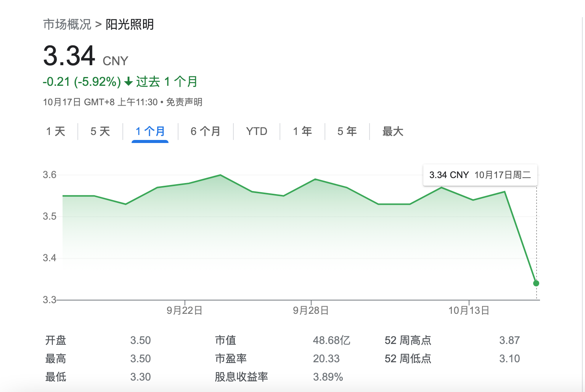Click the 阳光照明 stock name in breadcrumb
The width and height of the screenshot is (585, 392).
(x=130, y=24)
